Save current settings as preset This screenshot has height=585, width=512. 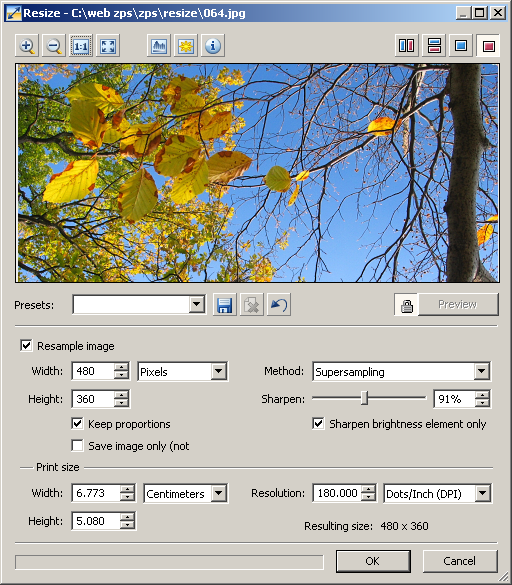coord(225,305)
